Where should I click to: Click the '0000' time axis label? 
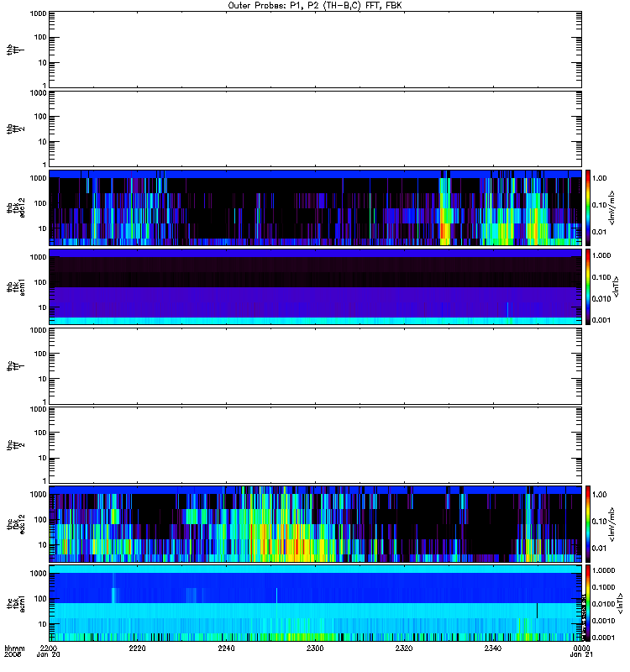(x=581, y=648)
